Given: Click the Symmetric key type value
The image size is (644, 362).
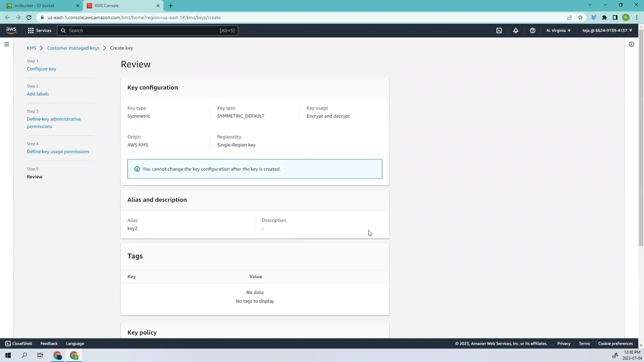Looking at the screenshot, I should [139, 116].
